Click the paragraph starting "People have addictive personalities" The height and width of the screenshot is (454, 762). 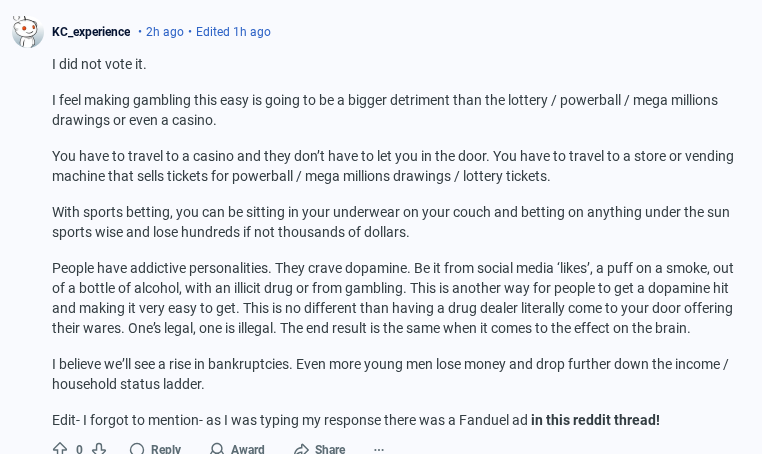[392, 298]
